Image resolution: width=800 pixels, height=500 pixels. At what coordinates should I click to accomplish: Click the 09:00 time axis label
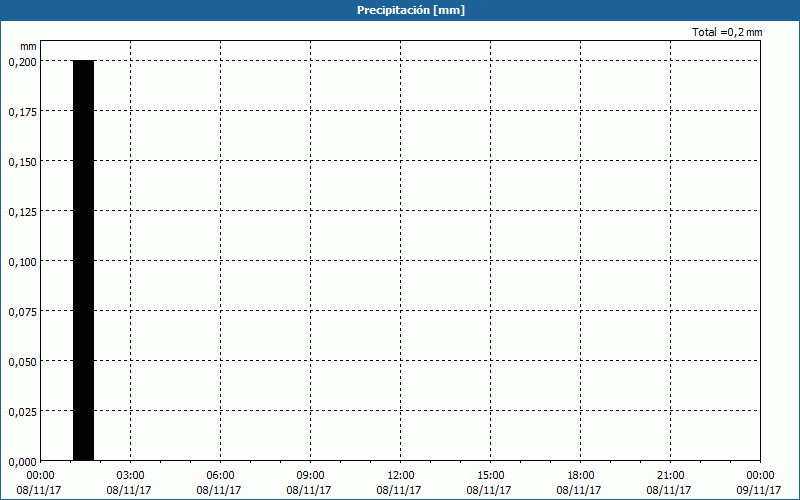click(x=311, y=476)
